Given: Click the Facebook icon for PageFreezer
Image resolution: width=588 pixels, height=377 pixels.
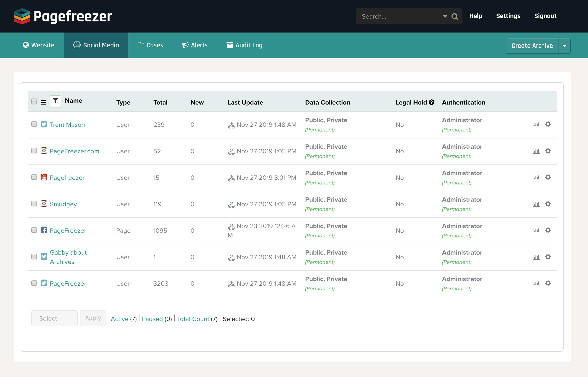Looking at the screenshot, I should (44, 230).
